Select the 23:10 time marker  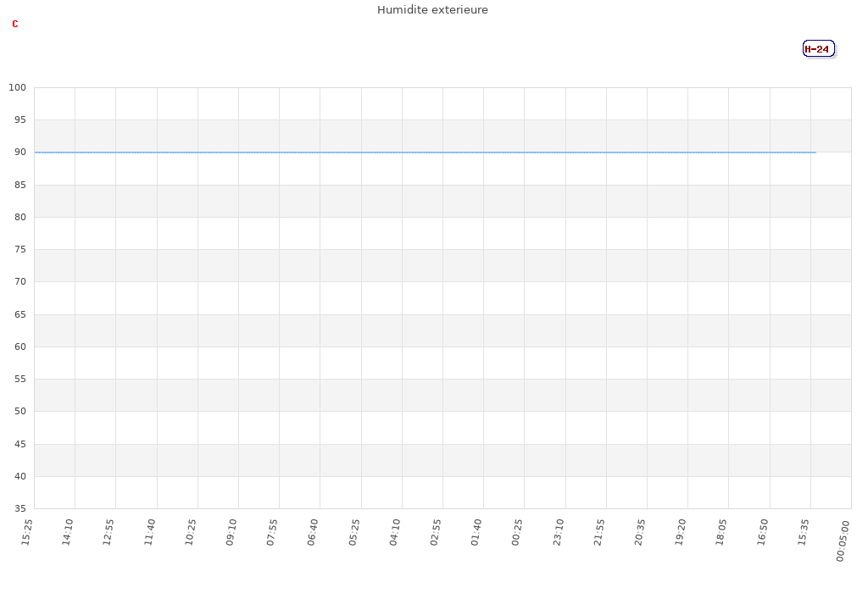[x=559, y=533]
